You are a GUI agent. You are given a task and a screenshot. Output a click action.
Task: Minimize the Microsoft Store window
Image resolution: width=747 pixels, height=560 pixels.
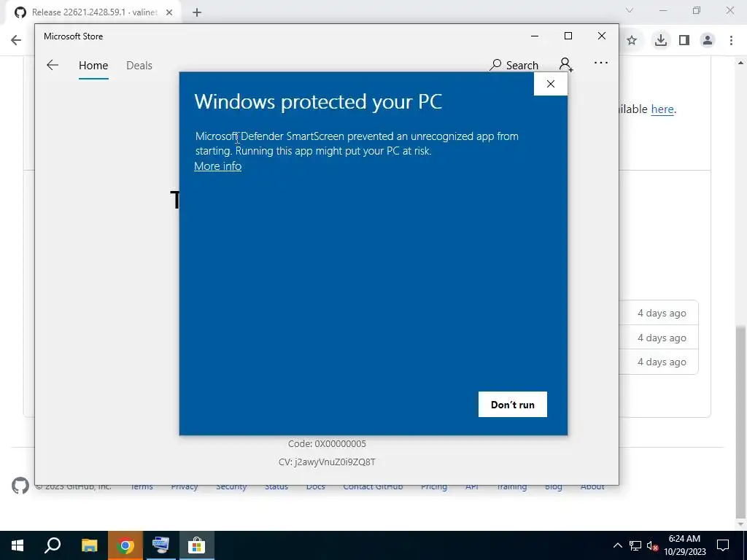point(535,36)
